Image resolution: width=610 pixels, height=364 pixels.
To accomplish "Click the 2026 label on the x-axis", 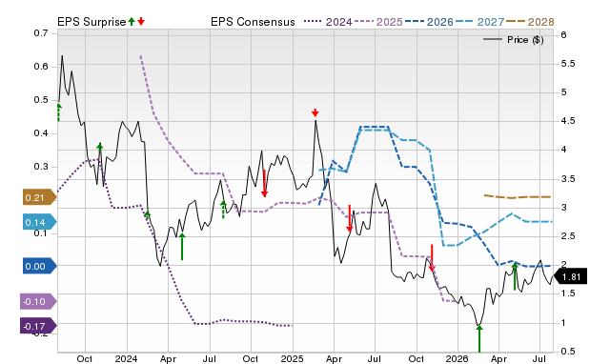I will tap(457, 358).
